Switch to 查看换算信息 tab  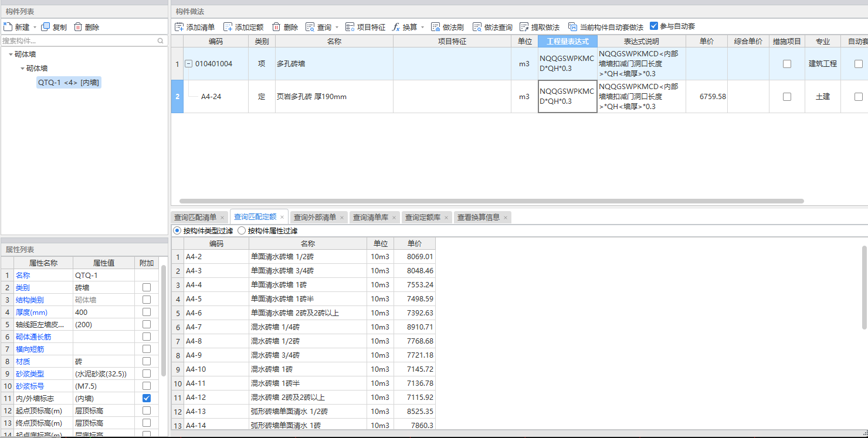pos(479,218)
